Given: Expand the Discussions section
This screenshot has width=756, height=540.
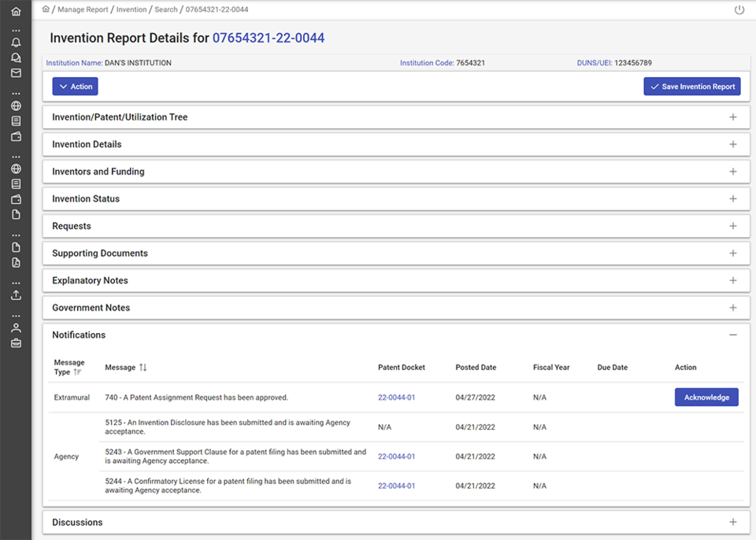Looking at the screenshot, I should tap(732, 523).
